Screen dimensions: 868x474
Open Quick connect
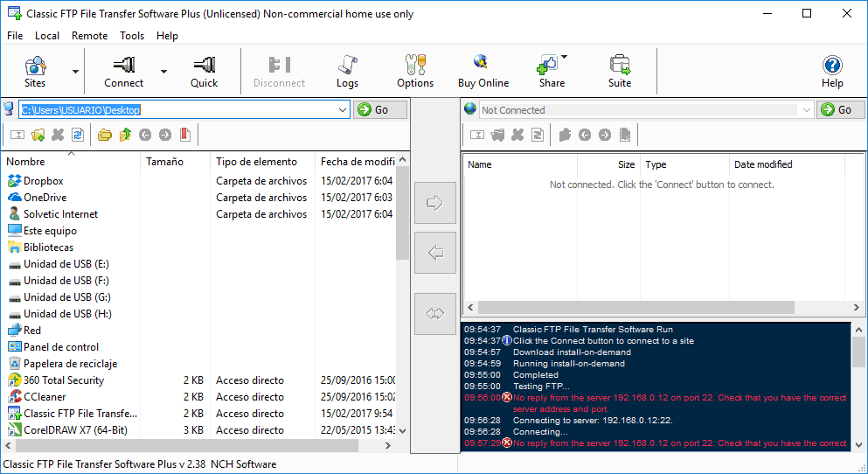(204, 72)
